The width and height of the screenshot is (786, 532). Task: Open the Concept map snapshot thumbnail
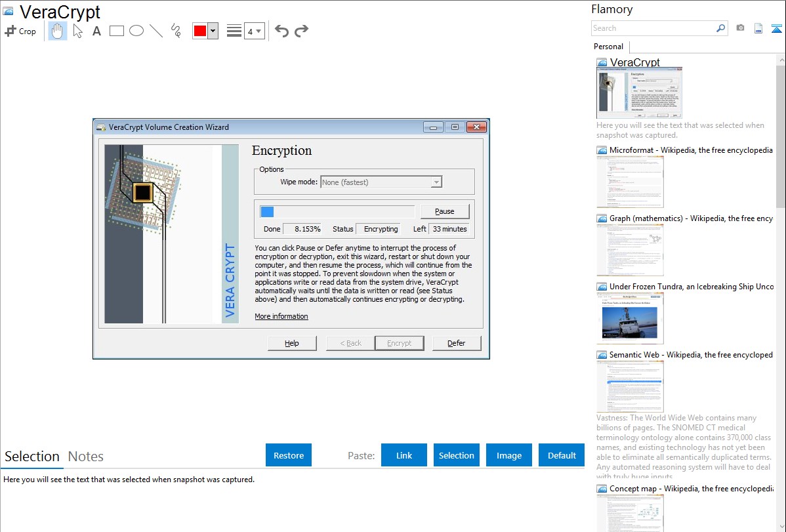[x=630, y=513]
